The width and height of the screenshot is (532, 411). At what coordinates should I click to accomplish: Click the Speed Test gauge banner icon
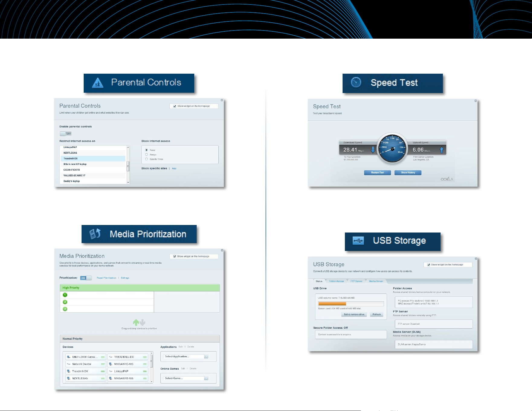click(356, 82)
